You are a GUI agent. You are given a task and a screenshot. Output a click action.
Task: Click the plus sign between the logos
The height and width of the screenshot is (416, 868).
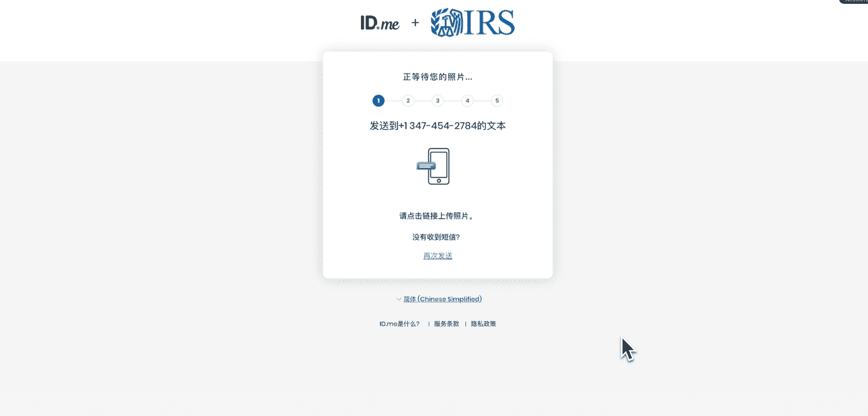point(415,23)
